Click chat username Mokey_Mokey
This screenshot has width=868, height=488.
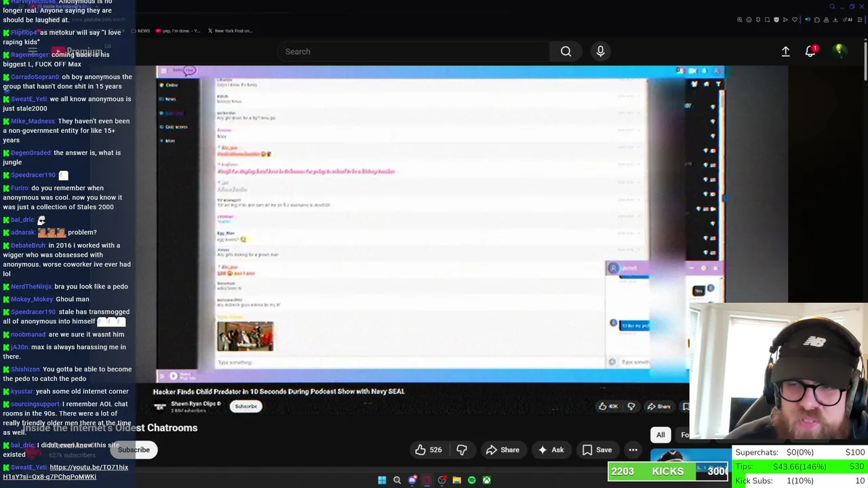point(32,300)
